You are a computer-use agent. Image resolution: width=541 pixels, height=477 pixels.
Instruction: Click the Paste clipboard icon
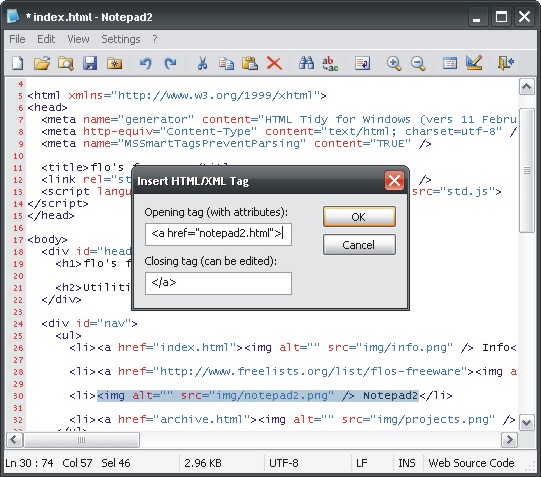[250, 63]
